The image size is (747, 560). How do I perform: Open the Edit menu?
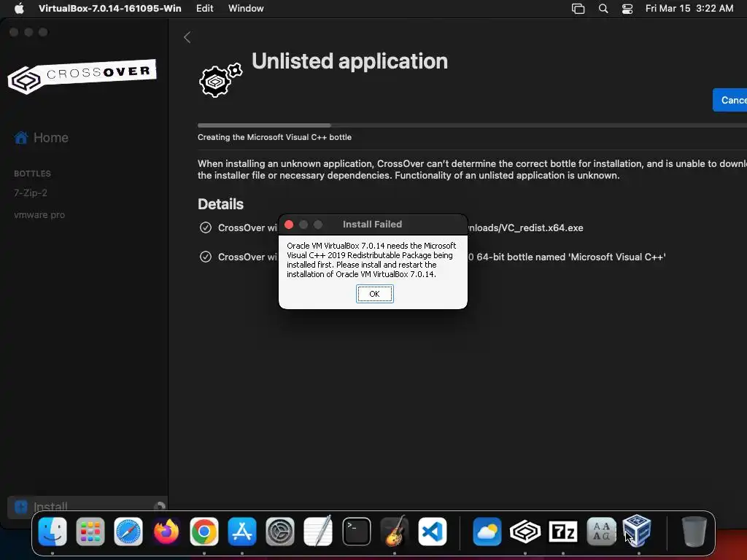point(205,8)
